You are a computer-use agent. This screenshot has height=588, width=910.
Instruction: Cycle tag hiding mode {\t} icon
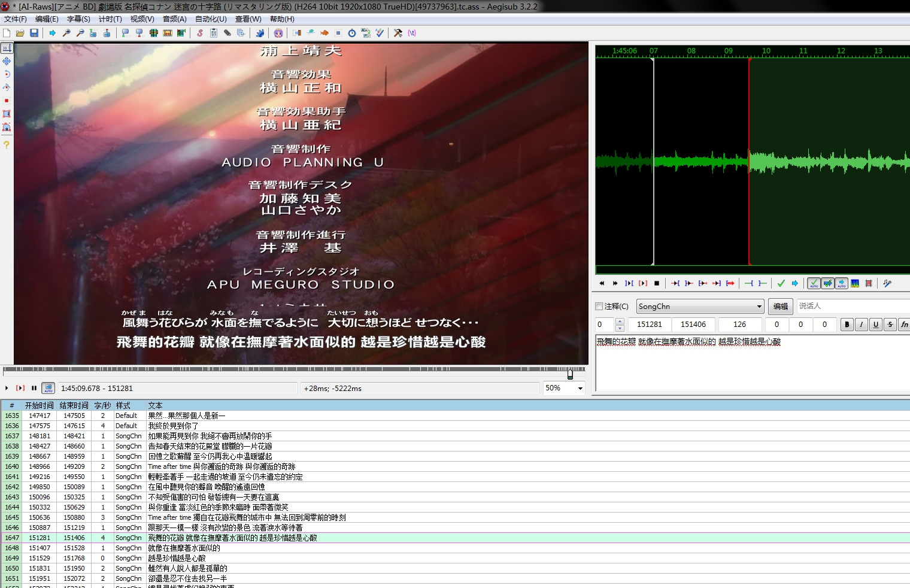(412, 33)
